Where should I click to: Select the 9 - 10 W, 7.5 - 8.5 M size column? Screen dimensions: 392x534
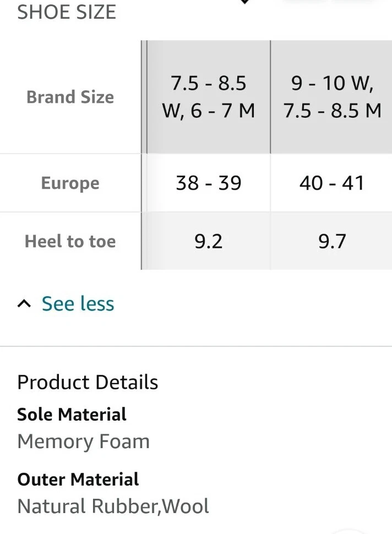click(332, 97)
